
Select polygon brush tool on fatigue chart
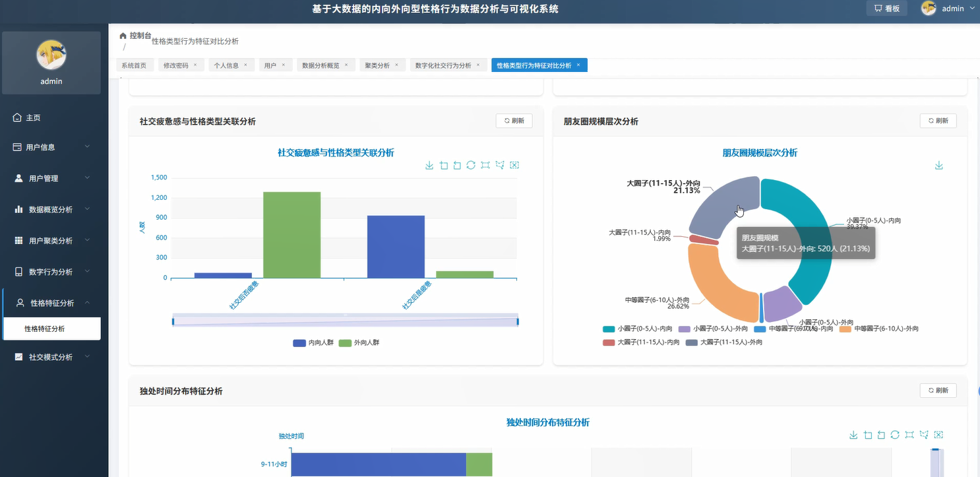tap(500, 165)
